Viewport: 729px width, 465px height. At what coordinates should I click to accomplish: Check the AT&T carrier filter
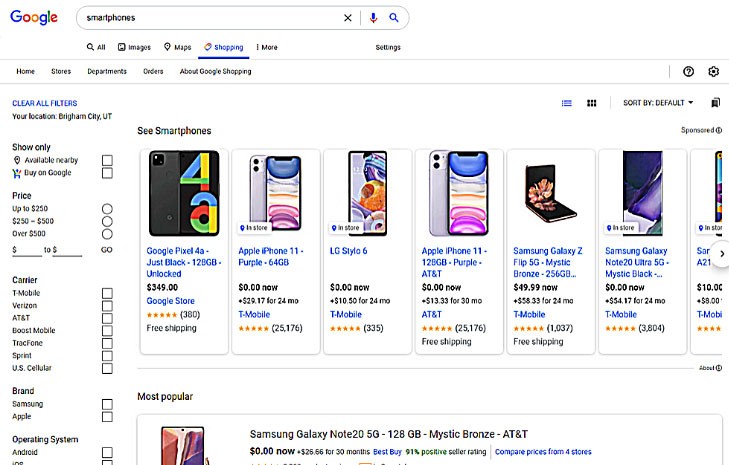point(107,319)
